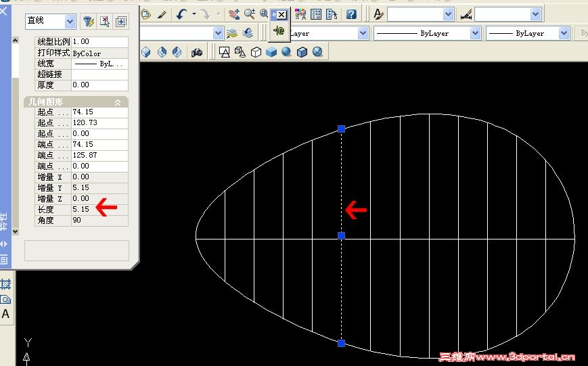Click the Quick Select funnel icon
588x366 pixels.
89,22
